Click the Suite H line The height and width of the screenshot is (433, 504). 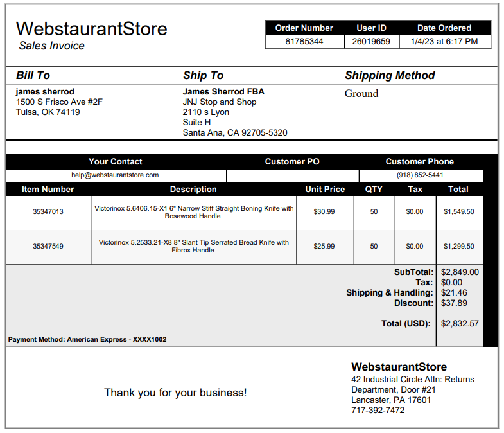coord(196,123)
